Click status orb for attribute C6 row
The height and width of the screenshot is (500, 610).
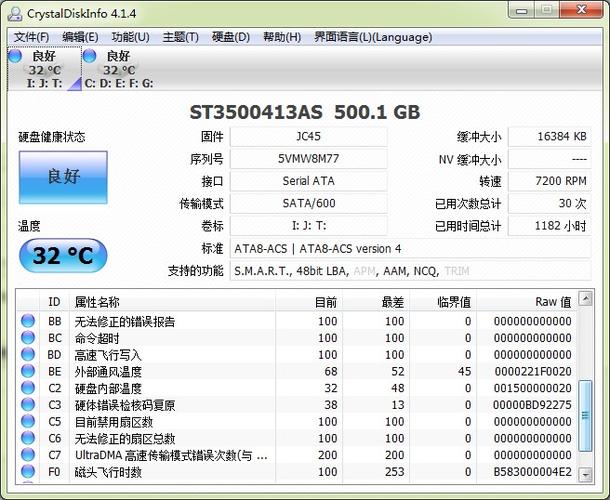coord(28,438)
